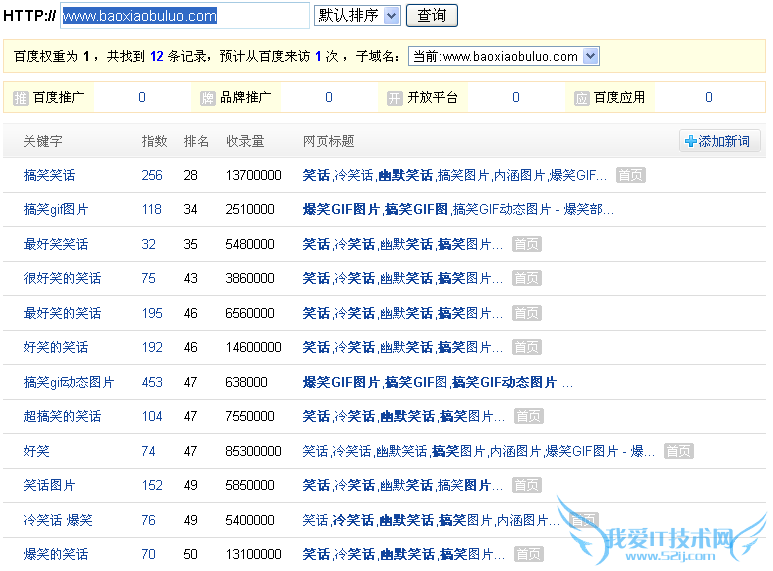The height and width of the screenshot is (571, 773).
Task: Click the 百度应用 count 0
Action: (x=709, y=98)
